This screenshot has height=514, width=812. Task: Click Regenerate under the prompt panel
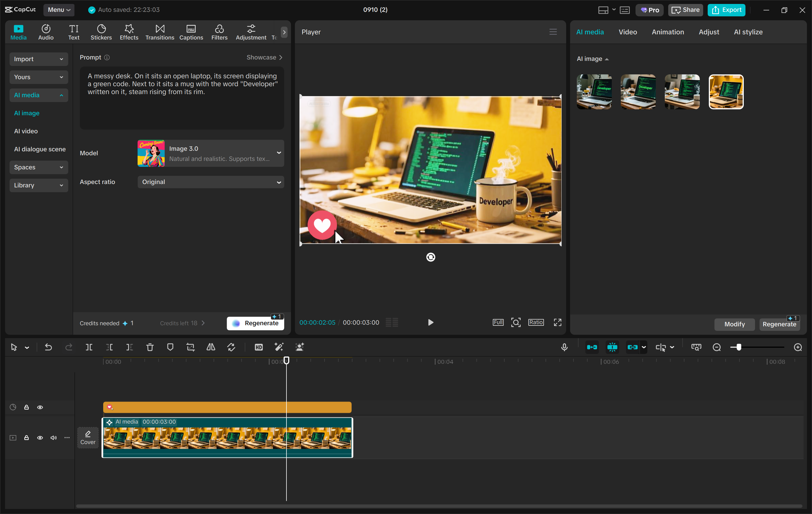pyautogui.click(x=255, y=323)
